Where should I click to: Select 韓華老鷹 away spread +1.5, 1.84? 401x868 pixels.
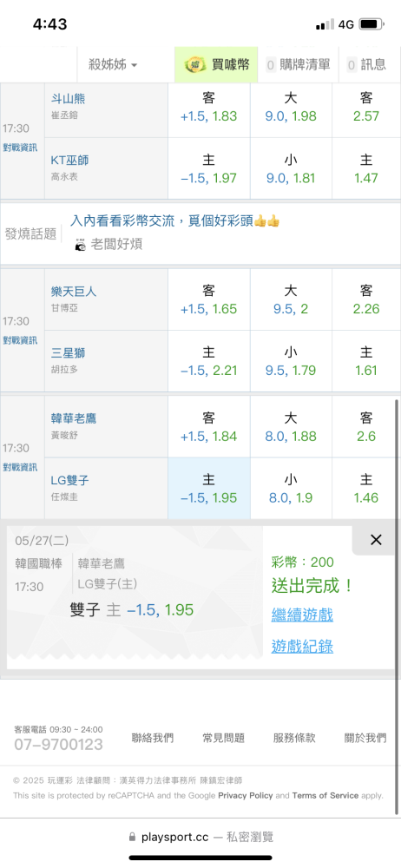coord(208,427)
